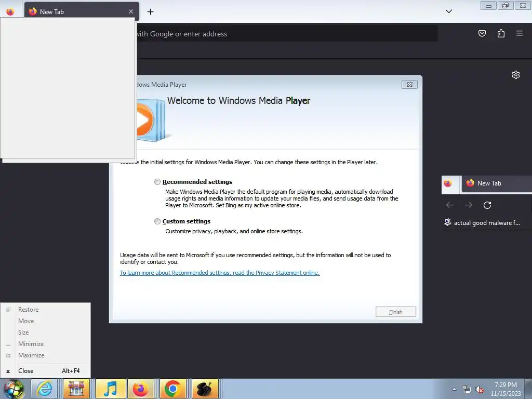This screenshot has height=399, width=532.
Task: Open the black hat taskbar application
Action: [x=205, y=389]
